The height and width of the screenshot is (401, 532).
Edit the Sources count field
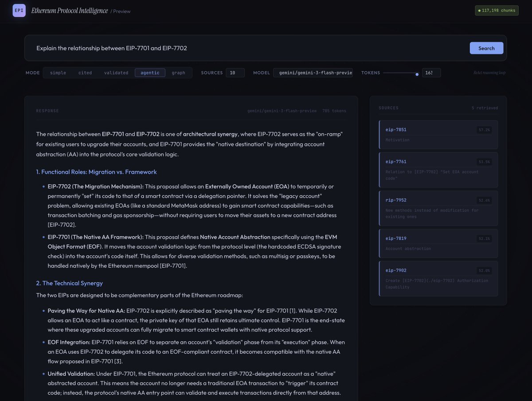(x=235, y=73)
